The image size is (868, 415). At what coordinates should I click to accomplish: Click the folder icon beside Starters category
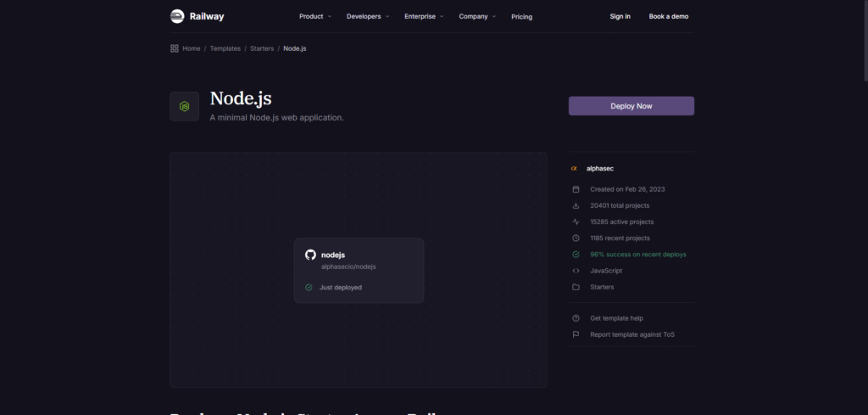(x=576, y=287)
